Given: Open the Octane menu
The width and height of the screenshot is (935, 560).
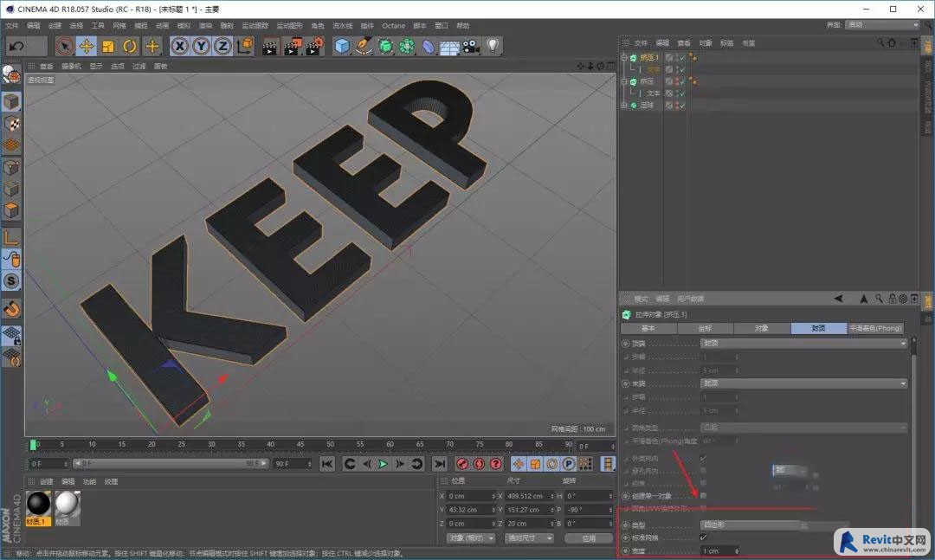Looking at the screenshot, I should [x=394, y=26].
